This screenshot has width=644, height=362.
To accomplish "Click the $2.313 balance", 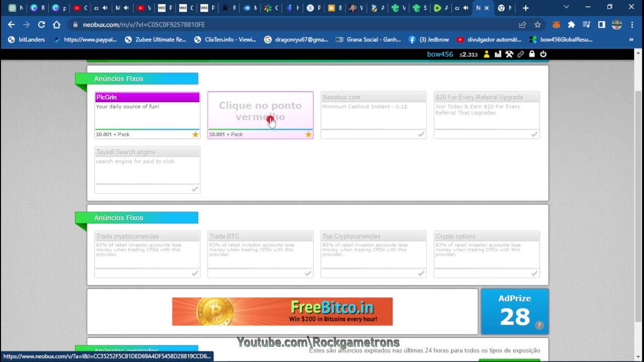I will 468,54.
